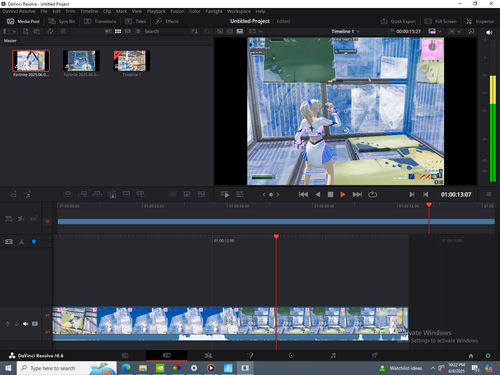Image resolution: width=500 pixels, height=375 pixels.
Task: Click the Ripple Overwrite icon
Action: [97, 194]
